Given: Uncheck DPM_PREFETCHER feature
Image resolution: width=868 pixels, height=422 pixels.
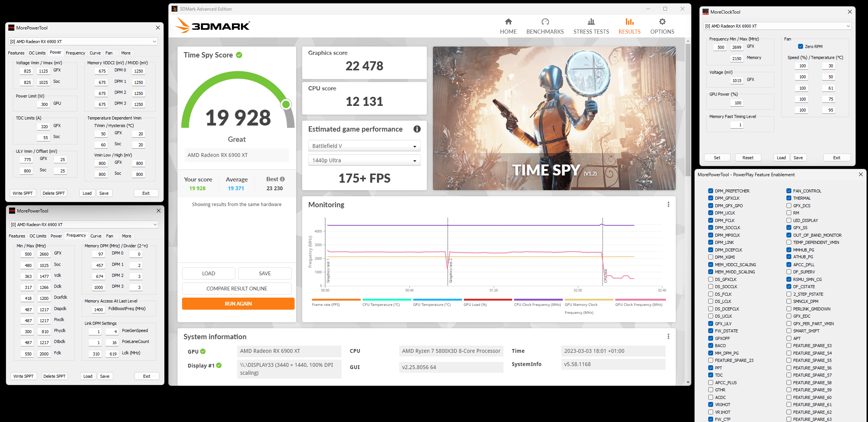Looking at the screenshot, I should pyautogui.click(x=710, y=191).
